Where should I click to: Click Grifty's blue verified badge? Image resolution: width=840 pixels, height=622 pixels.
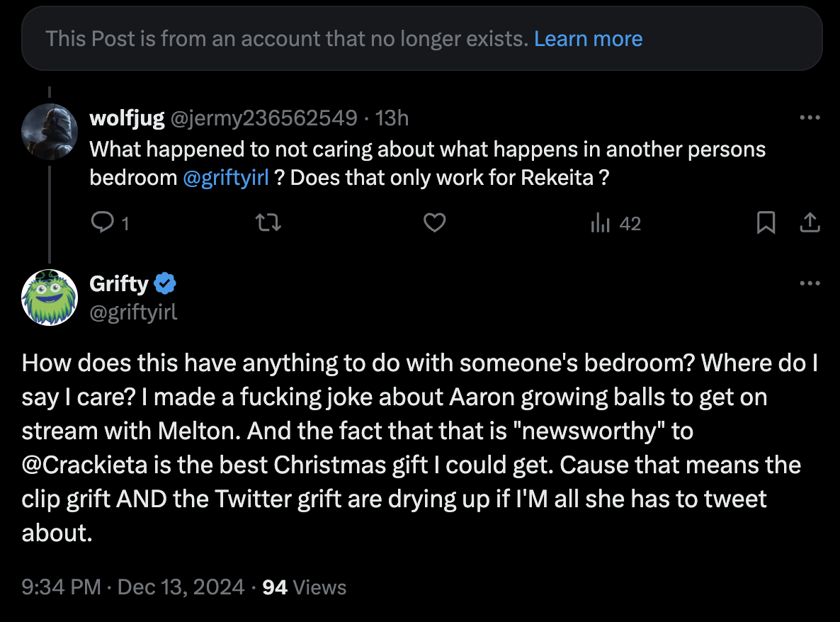[165, 283]
